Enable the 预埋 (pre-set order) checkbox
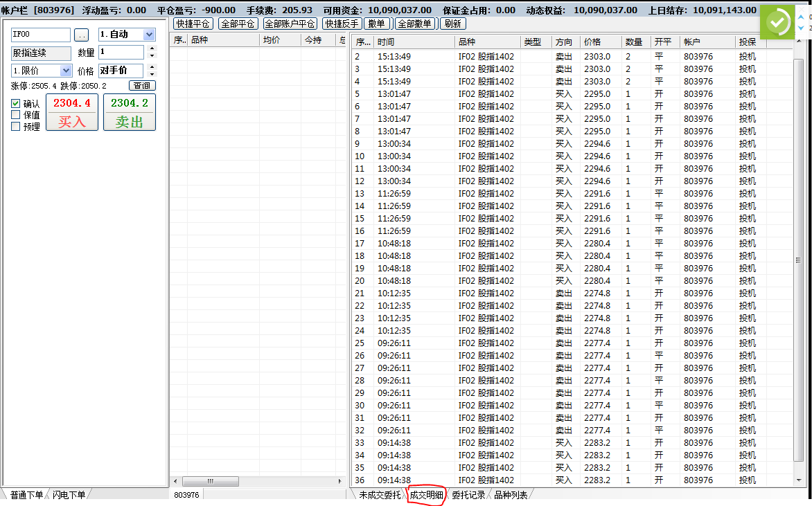This screenshot has width=812, height=506. click(16, 126)
